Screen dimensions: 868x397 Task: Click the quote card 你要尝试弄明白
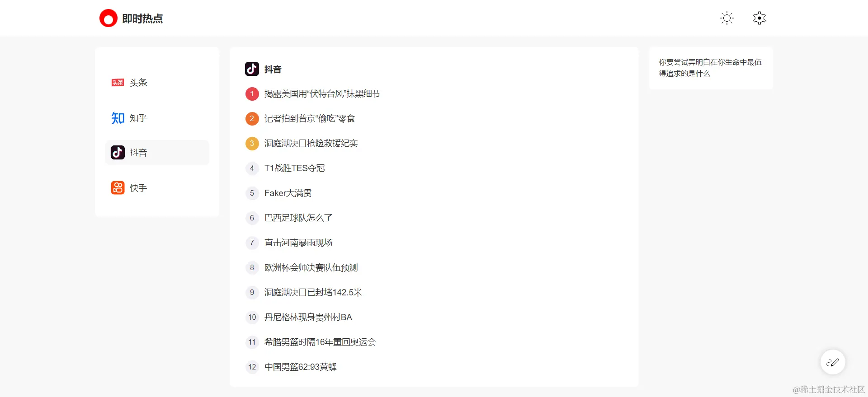pyautogui.click(x=710, y=68)
